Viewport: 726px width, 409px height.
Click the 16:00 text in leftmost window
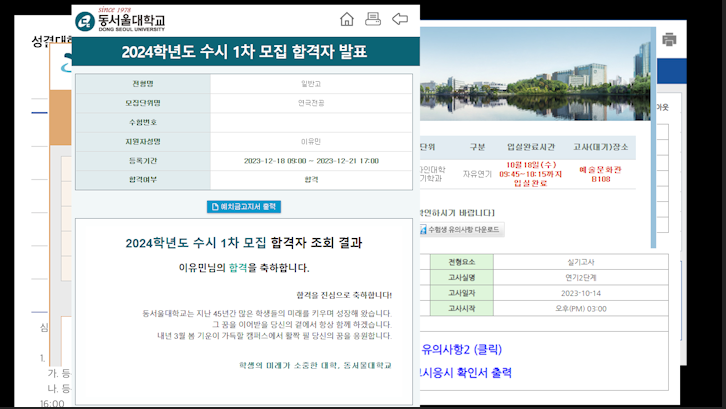pos(52,404)
